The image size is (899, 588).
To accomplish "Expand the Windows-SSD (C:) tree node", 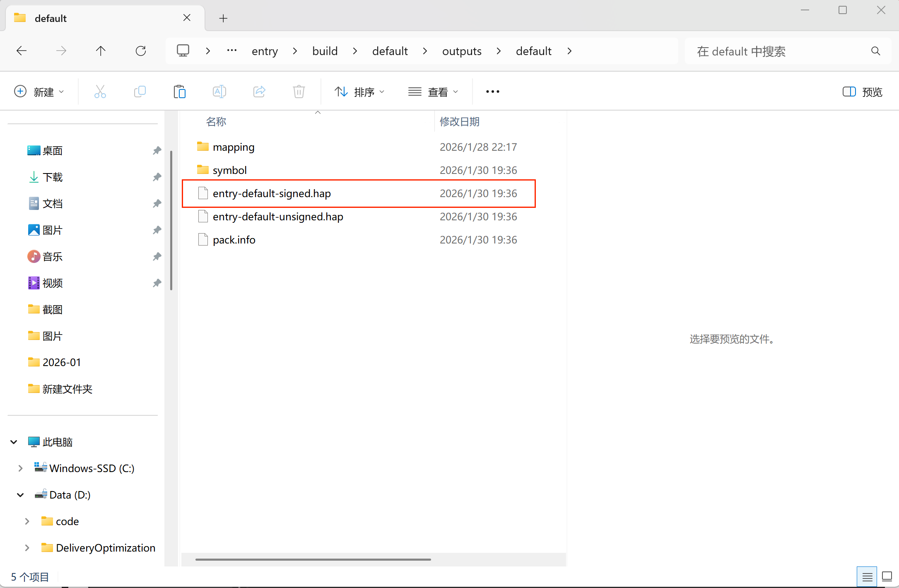I will [x=20, y=468].
